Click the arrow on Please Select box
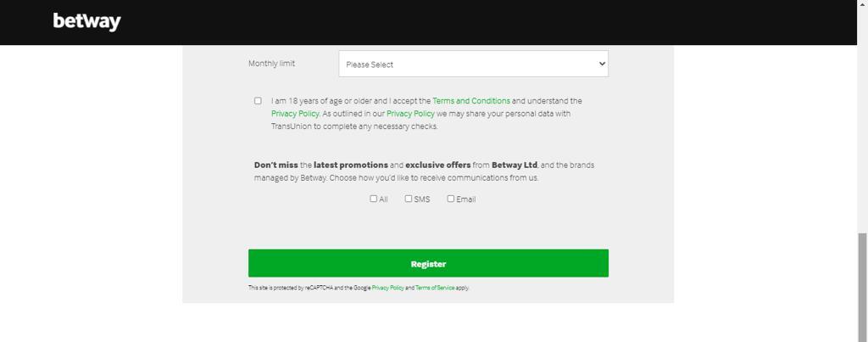Screen dimensions: 868x342 [603, 64]
